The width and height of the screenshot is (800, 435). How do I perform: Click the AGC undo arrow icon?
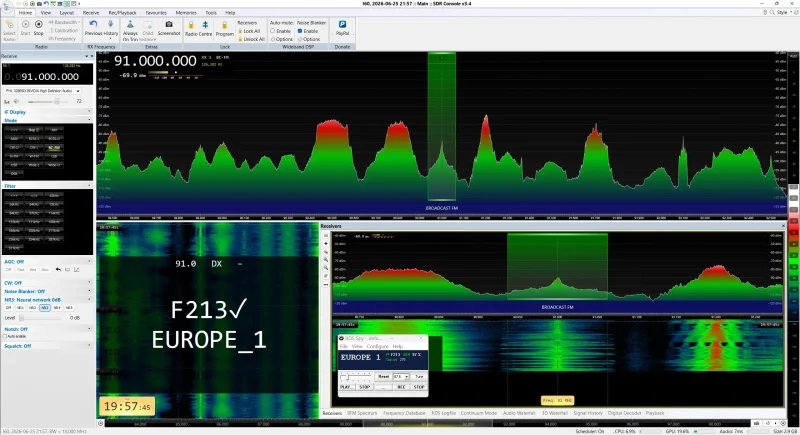pyautogui.click(x=58, y=269)
